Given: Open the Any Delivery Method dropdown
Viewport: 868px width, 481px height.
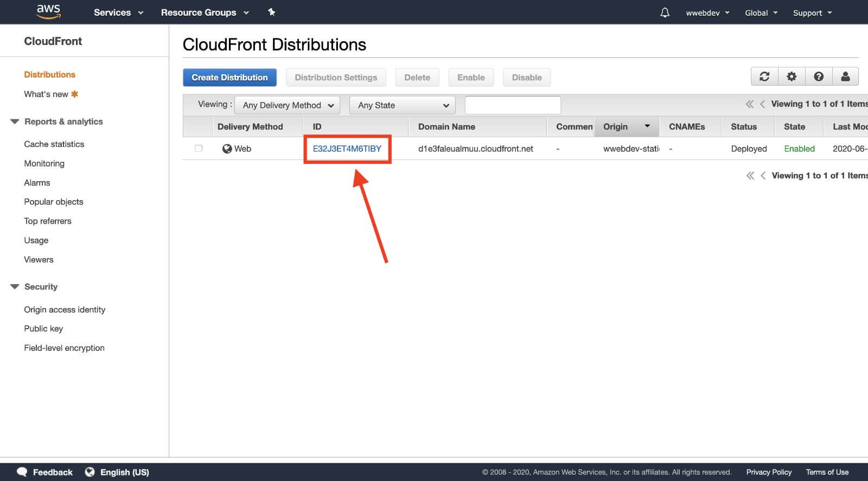Looking at the screenshot, I should pyautogui.click(x=288, y=105).
